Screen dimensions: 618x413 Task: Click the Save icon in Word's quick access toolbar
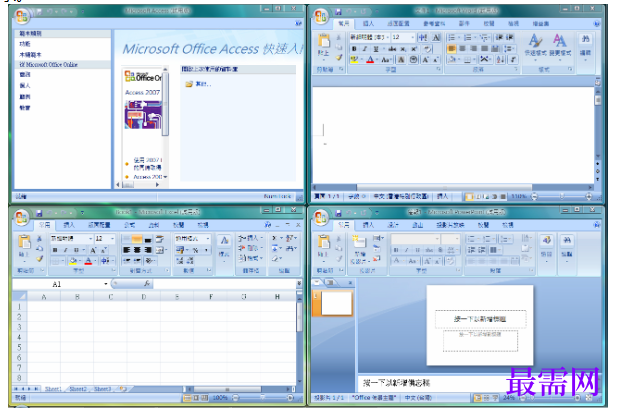[338, 12]
